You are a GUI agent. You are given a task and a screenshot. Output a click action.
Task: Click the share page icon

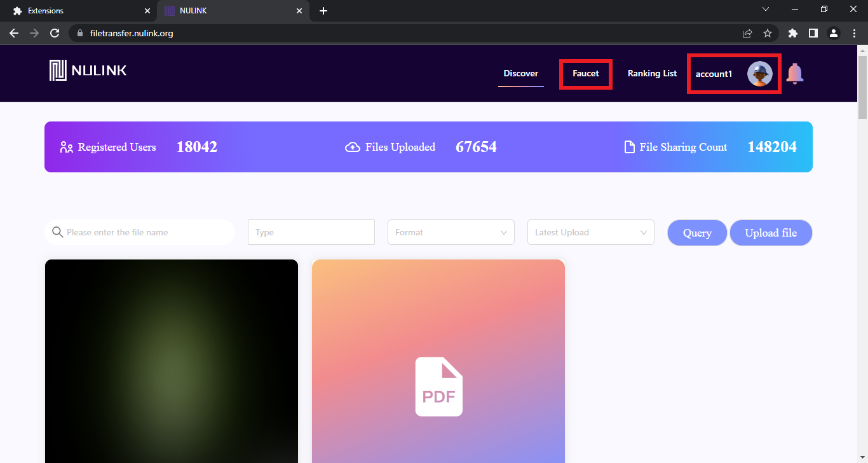747,33
